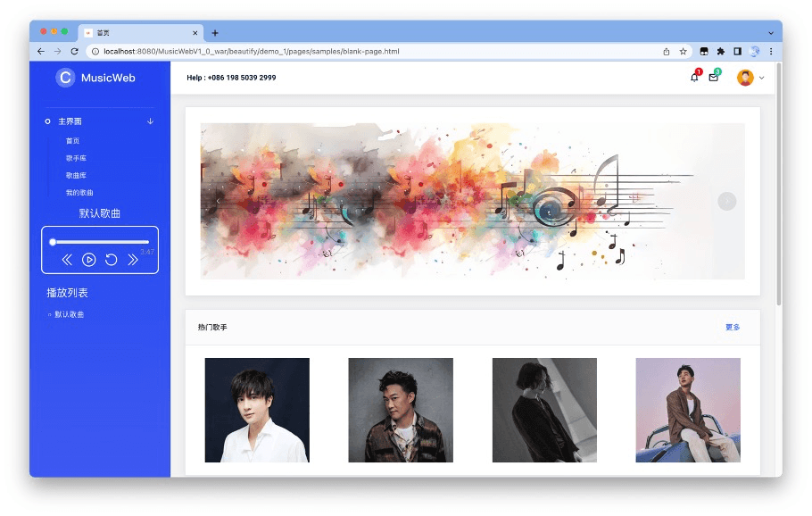
Task: Open the Chrome profile avatar icon
Action: pos(755,51)
